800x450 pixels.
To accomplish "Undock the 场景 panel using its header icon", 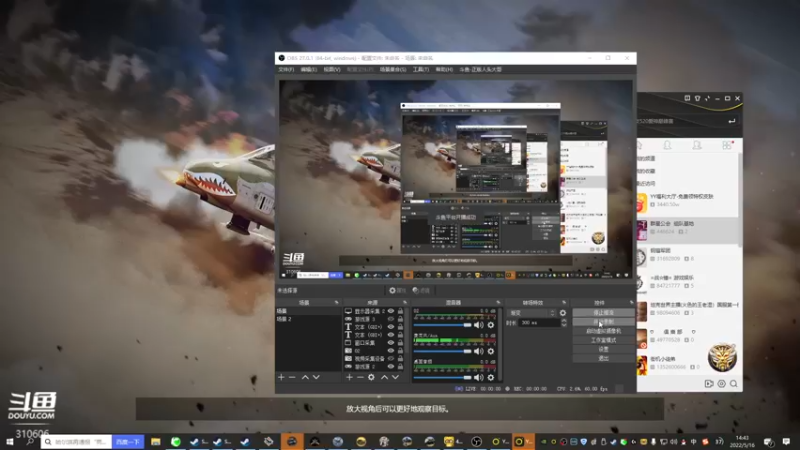I will (x=336, y=303).
